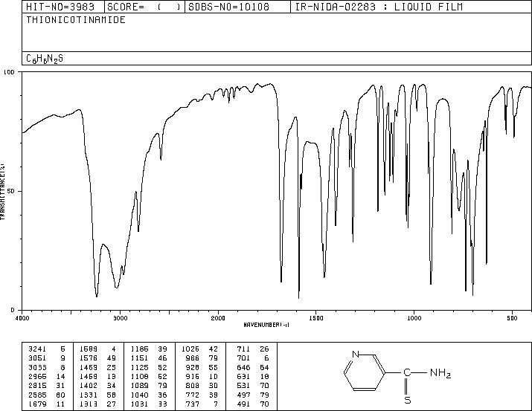
Task: Click the 4000 tick label on x-axis
Action: pos(22,318)
